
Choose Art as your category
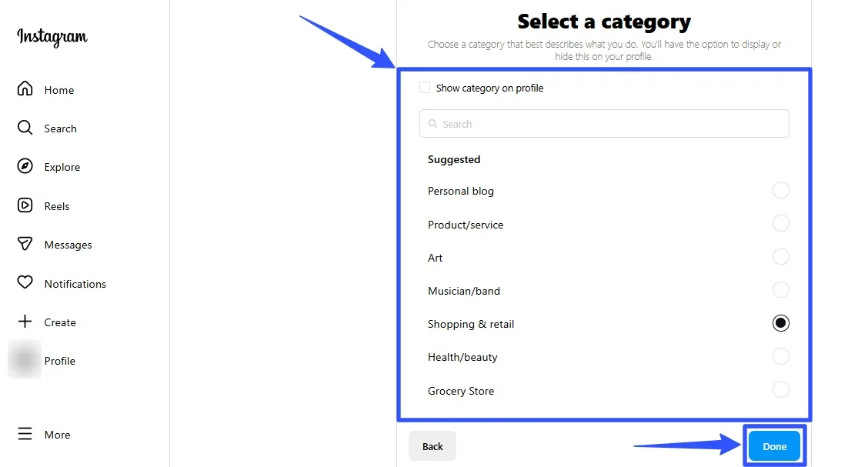coord(781,256)
